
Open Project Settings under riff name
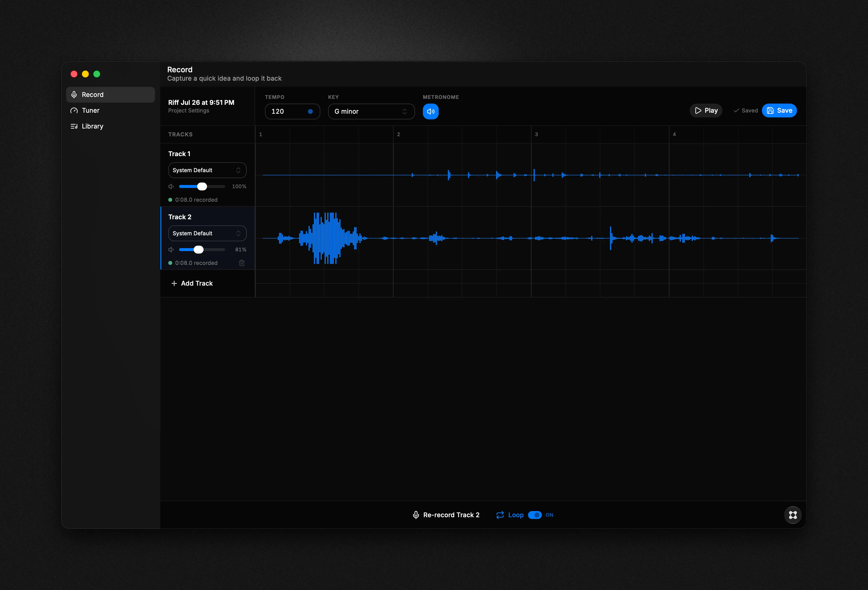pos(189,111)
